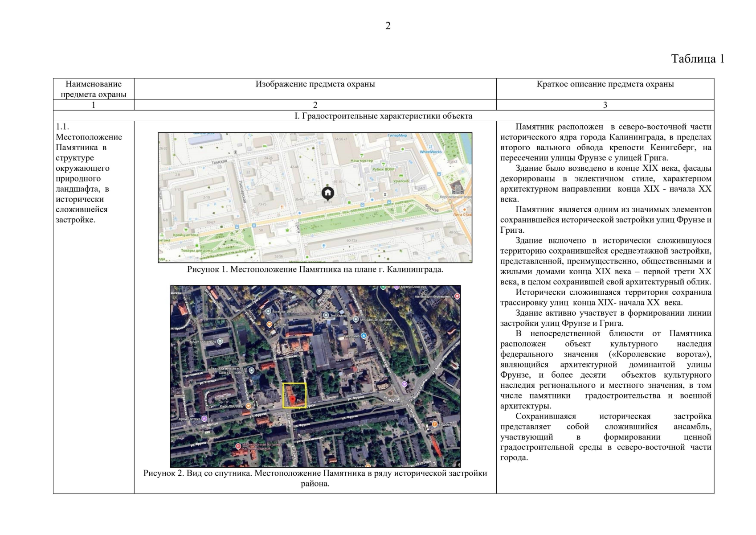Image resolution: width=756 pixels, height=535 pixels.
Task: Click the Баня на Грига map pin
Action: point(268,311)
